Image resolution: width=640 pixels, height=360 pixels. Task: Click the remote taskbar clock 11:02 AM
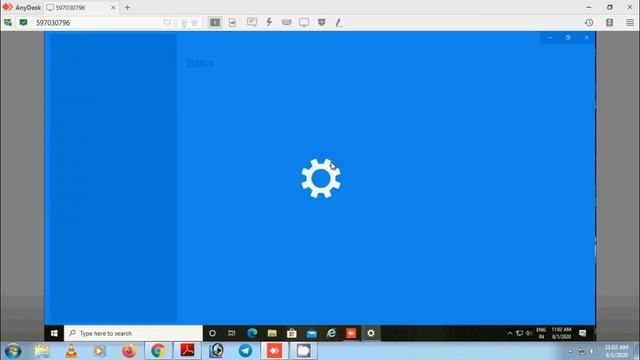(561, 333)
